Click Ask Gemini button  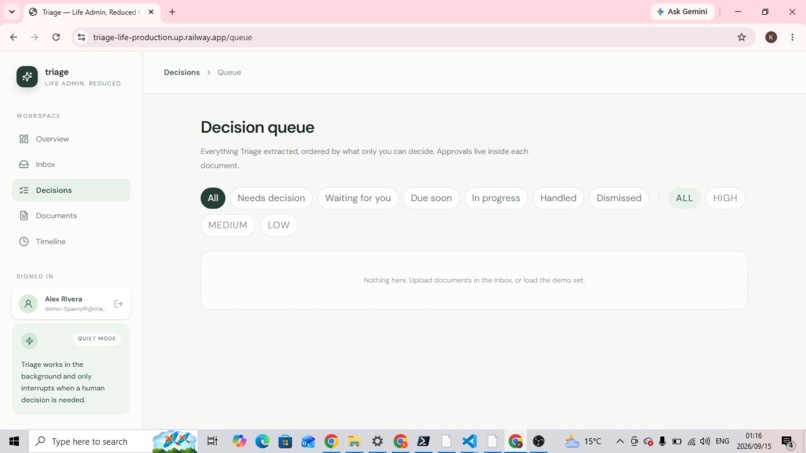pos(683,11)
